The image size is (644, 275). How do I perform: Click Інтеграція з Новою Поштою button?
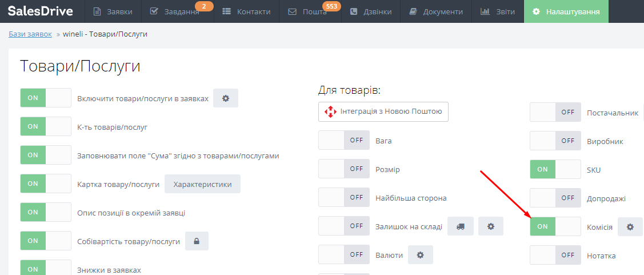[383, 112]
